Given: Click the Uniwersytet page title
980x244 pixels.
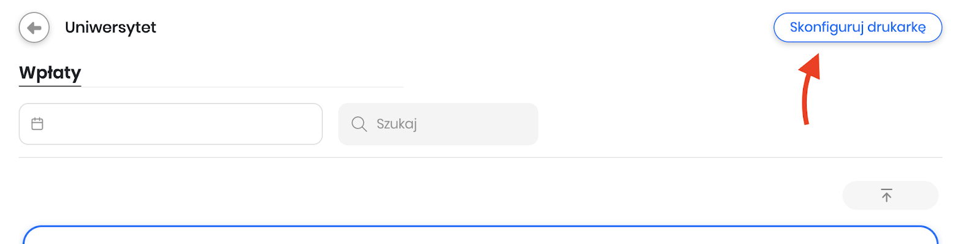Looking at the screenshot, I should 110,28.
